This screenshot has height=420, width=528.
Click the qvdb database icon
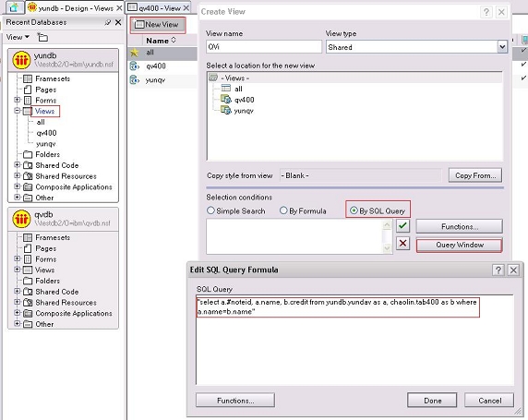[21, 219]
